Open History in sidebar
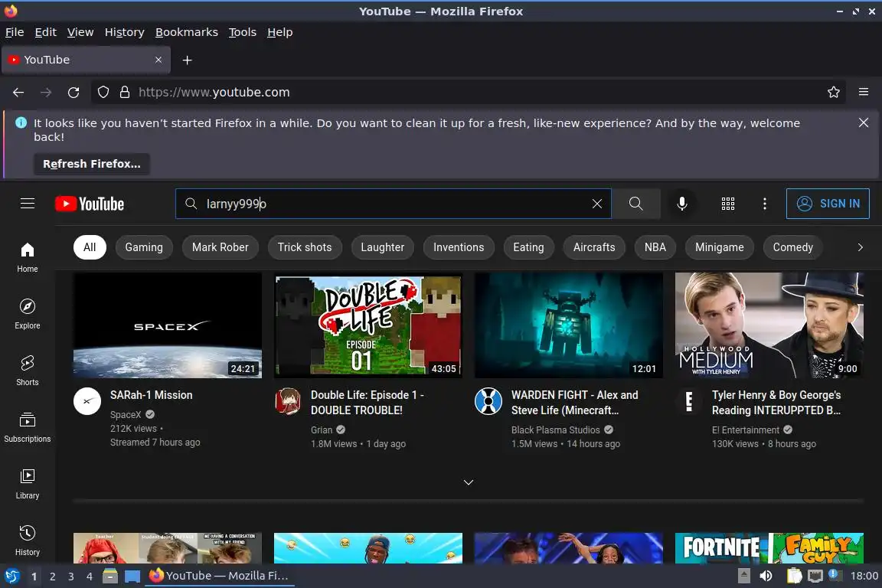Image resolution: width=882 pixels, height=588 pixels. 28,541
